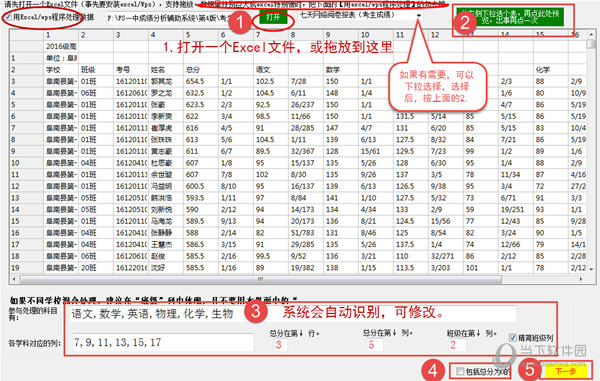The width and height of the screenshot is (600, 381).
Task: Click the green preview button at top right
Action: click(510, 17)
